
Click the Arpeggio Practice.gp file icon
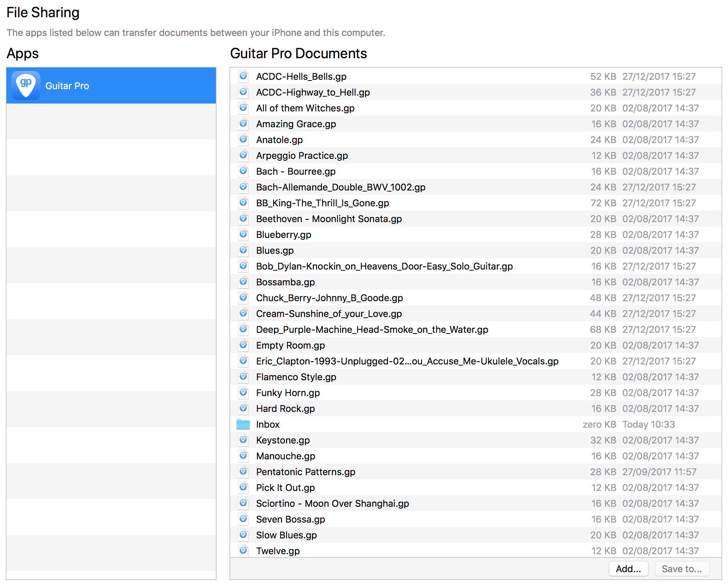click(x=244, y=155)
